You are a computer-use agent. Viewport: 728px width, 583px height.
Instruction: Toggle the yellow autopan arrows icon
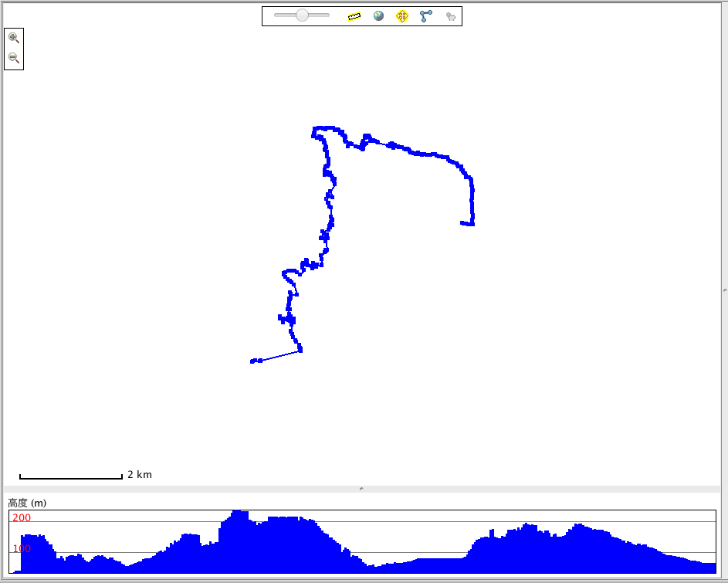[x=402, y=16]
